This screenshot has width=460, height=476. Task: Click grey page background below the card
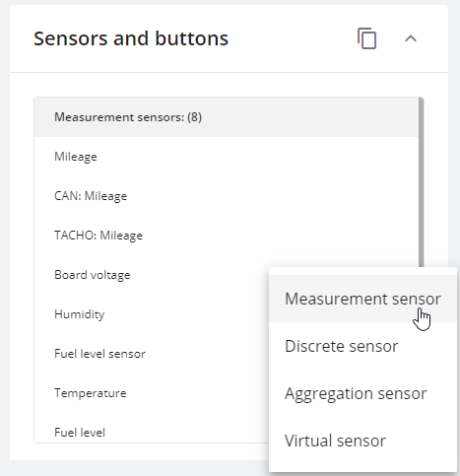click(131, 468)
